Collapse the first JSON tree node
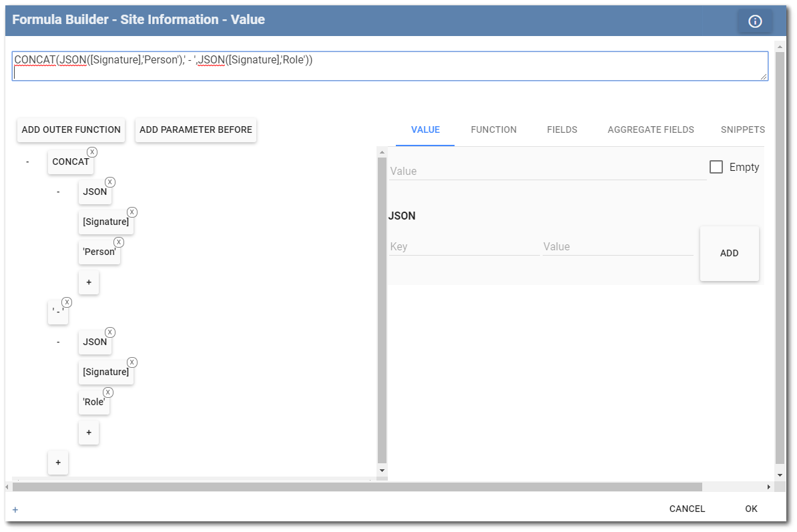Screen dimensions: 797x532 tap(59, 192)
